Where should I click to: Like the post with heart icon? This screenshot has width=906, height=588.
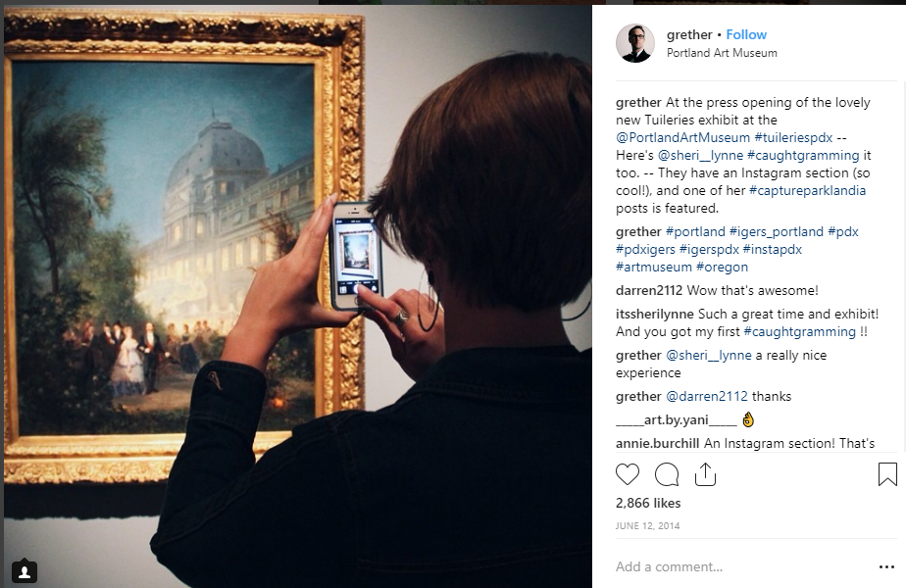628,474
